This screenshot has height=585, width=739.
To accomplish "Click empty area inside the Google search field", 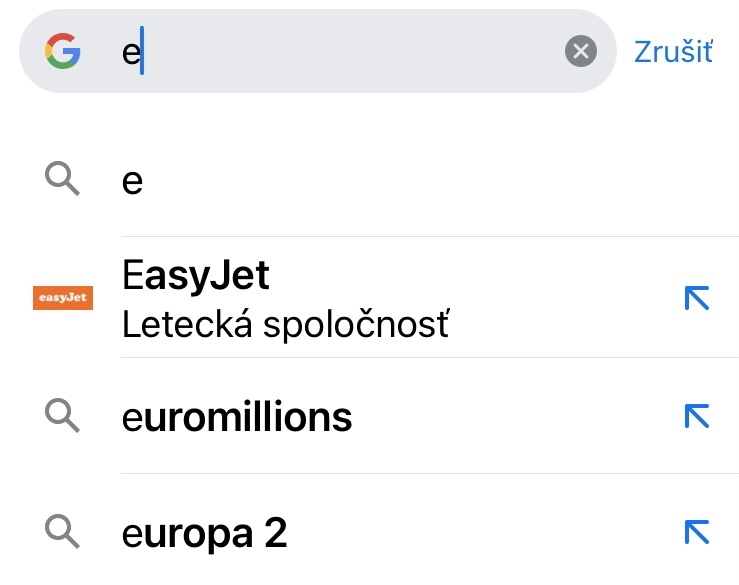I will (350, 52).
